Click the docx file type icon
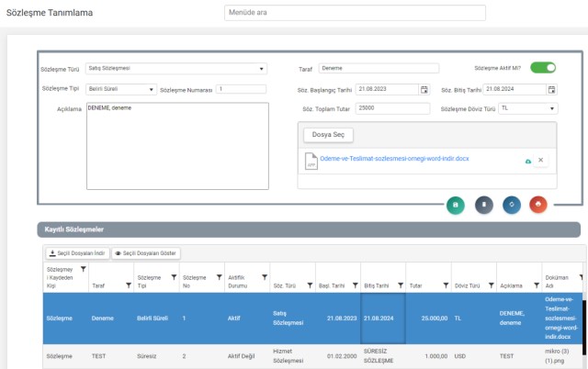Image resolution: width=588 pixels, height=369 pixels. (311, 161)
